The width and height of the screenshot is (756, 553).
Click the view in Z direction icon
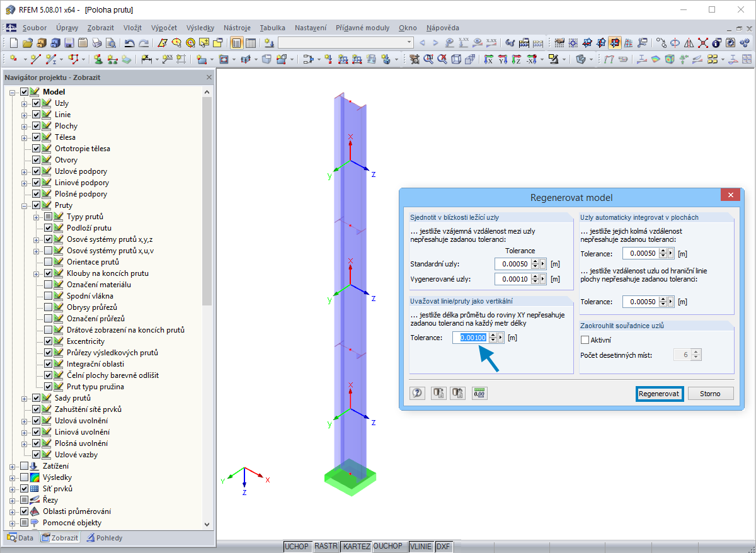tap(517, 60)
